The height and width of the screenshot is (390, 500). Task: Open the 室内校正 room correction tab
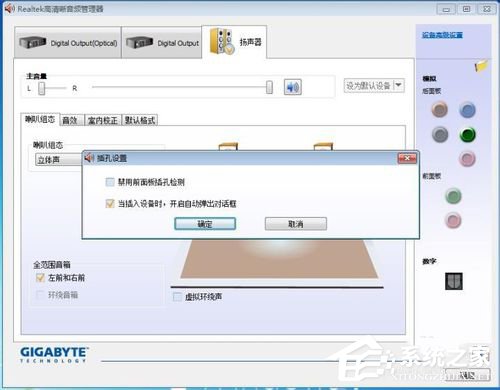[102, 120]
